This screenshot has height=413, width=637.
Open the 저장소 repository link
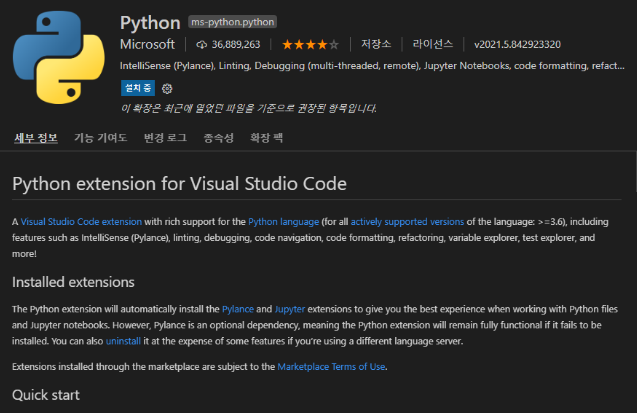click(376, 44)
